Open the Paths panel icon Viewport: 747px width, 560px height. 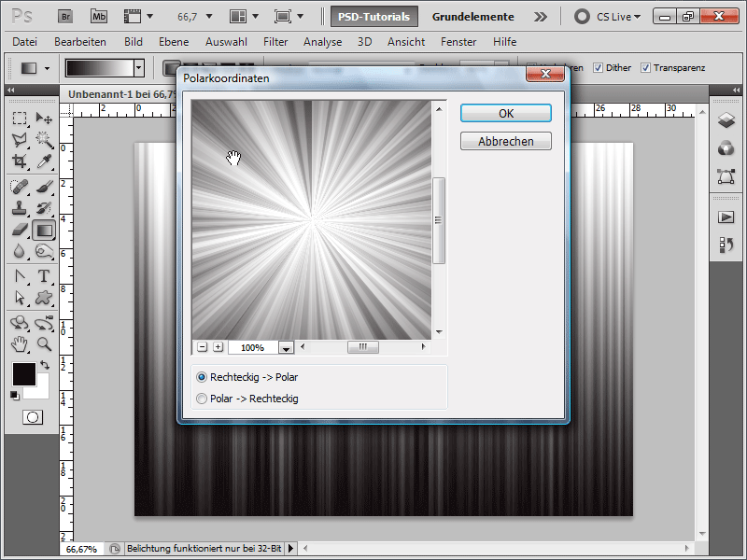(x=726, y=176)
